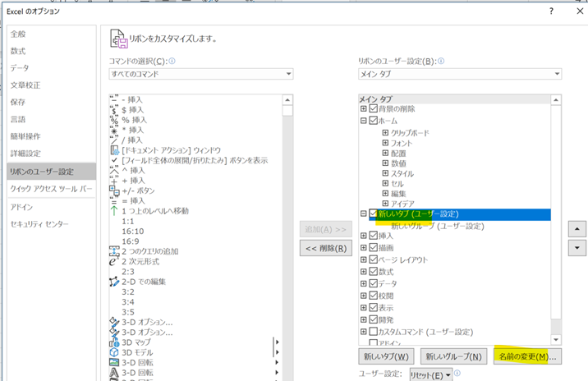Select the '2 つのクエリの追加' command icon
588x381 pixels.
[x=114, y=251]
